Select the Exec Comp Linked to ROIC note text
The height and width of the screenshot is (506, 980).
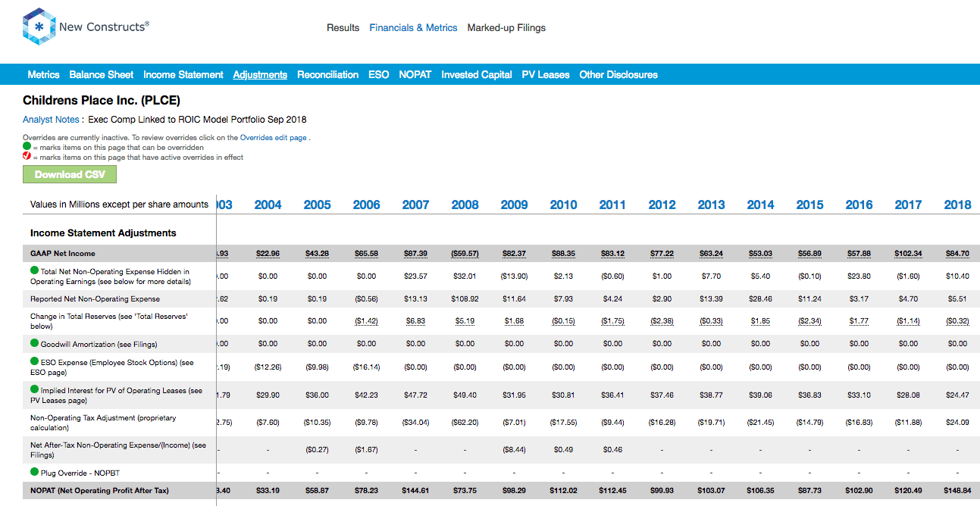[x=198, y=119]
